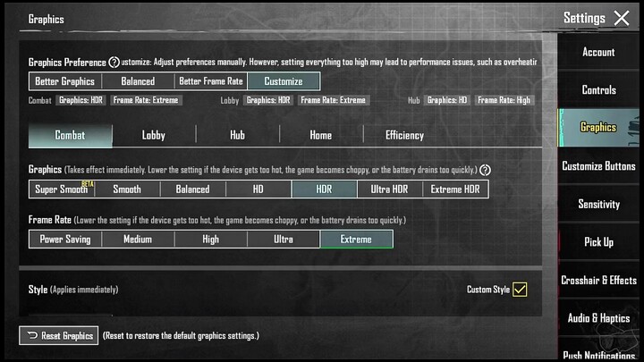Select Ultra HDR graphics quality
The width and height of the screenshot is (644, 362).
(x=389, y=189)
